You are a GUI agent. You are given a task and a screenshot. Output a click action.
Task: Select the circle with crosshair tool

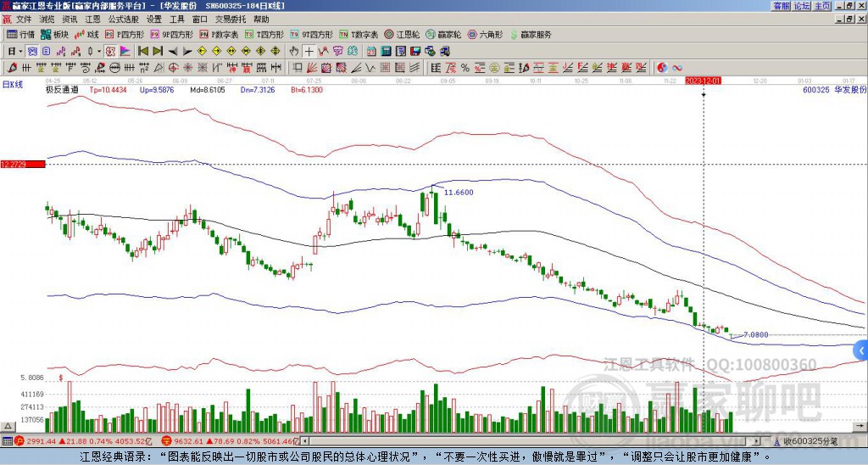pyautogui.click(x=173, y=68)
